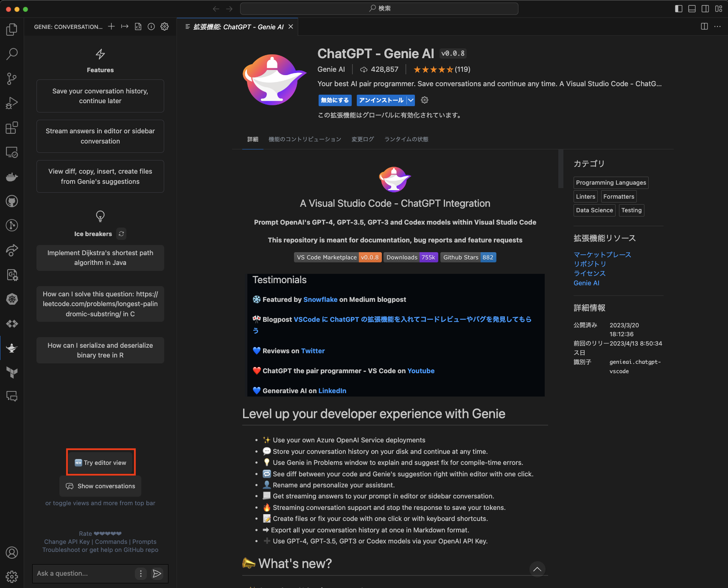The image size is (728, 588).
Task: Open the LinkedIn link in testimonials
Action: 332,391
